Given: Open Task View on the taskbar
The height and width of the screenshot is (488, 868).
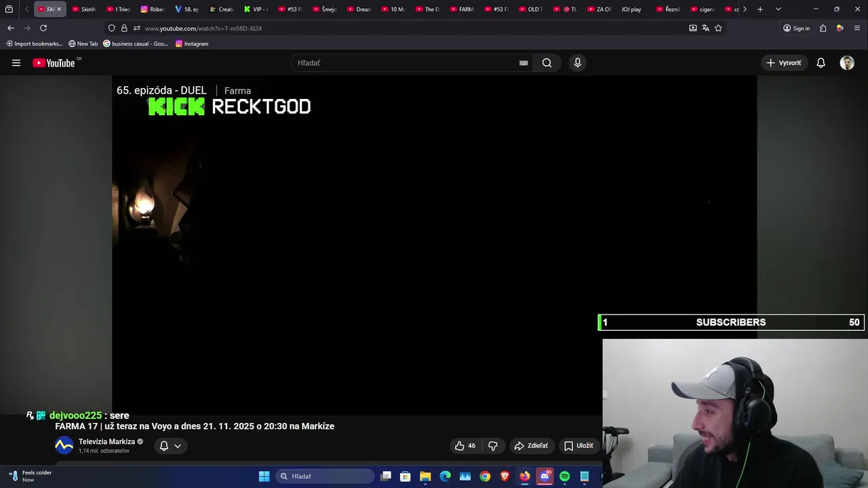Looking at the screenshot, I should (386, 476).
